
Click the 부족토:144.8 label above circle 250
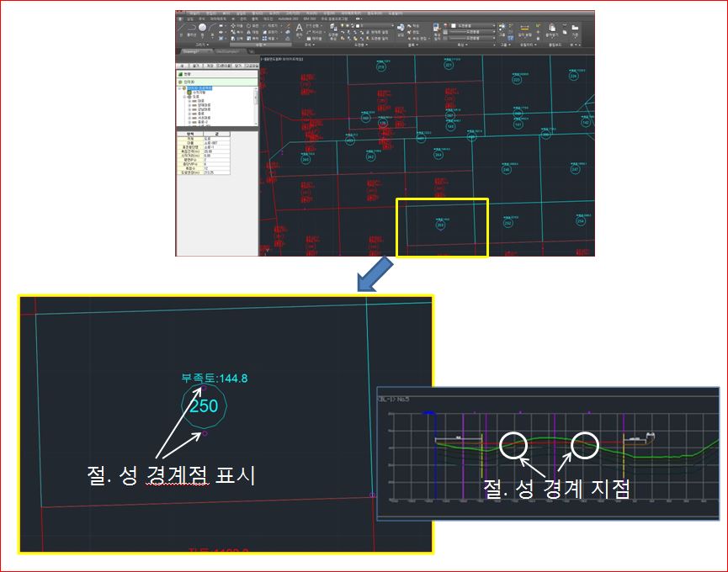point(215,378)
